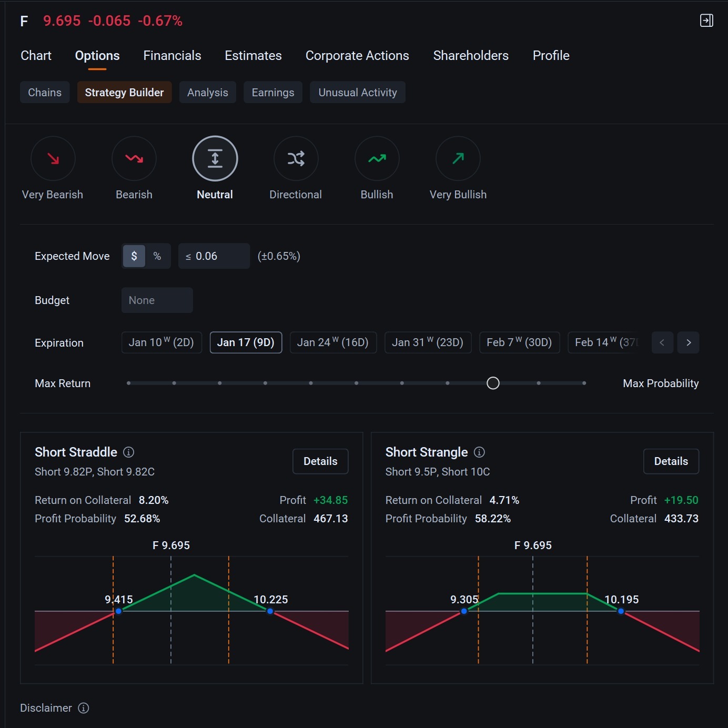Select the Very Bearish outlook icon
The width and height of the screenshot is (728, 728).
53,158
